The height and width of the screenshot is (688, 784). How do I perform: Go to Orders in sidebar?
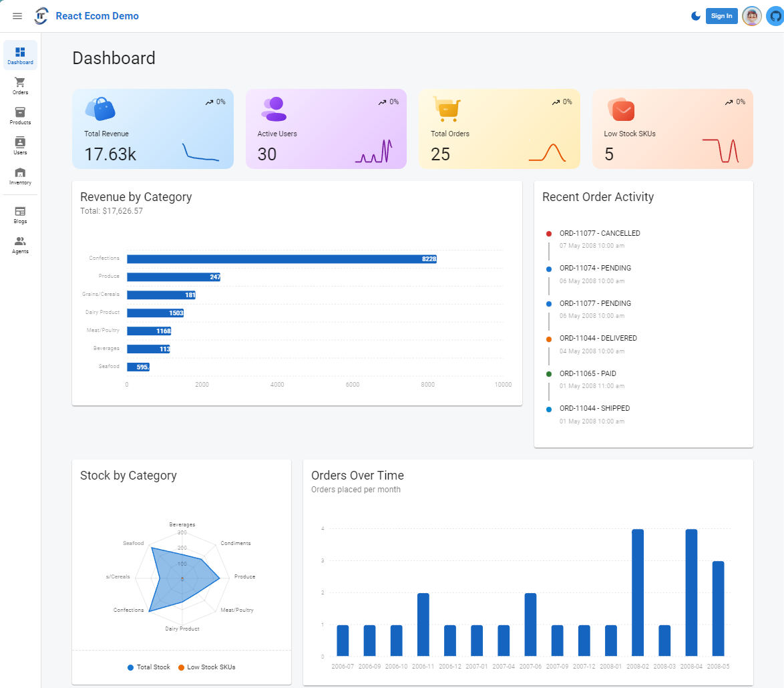click(20, 85)
